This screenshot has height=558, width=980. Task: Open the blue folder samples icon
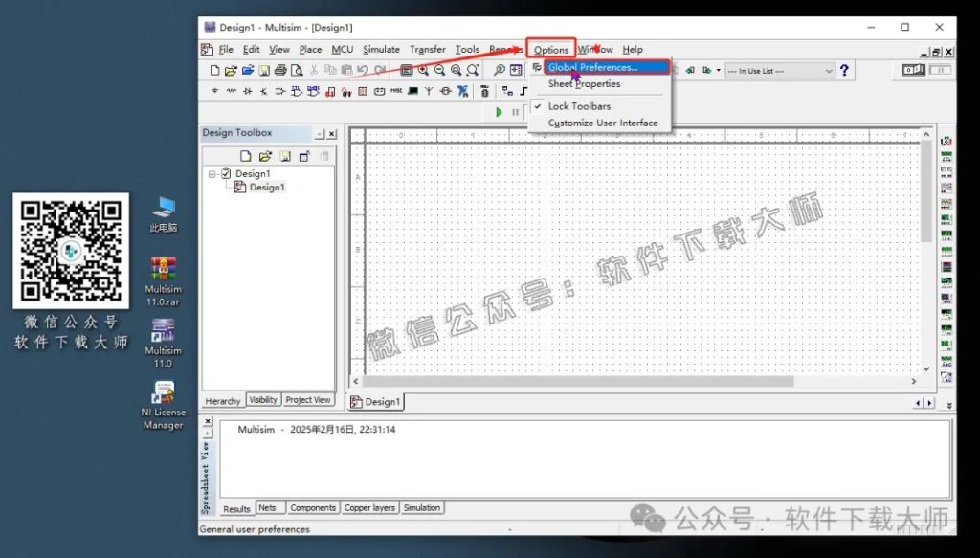tap(248, 71)
